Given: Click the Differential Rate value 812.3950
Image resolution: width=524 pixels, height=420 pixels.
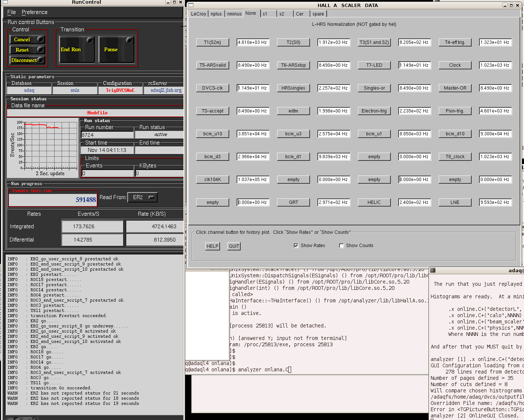Looking at the screenshot, I should (155, 240).
